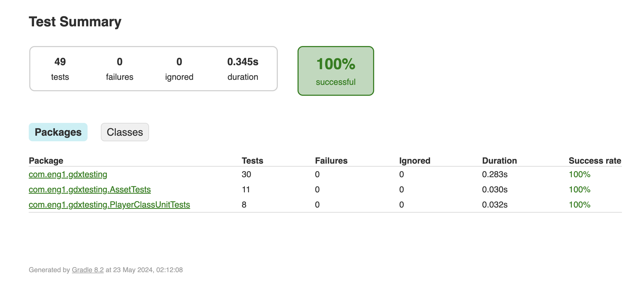The height and width of the screenshot is (282, 644).
Task: Click the 0 failures summary counter
Action: (119, 69)
